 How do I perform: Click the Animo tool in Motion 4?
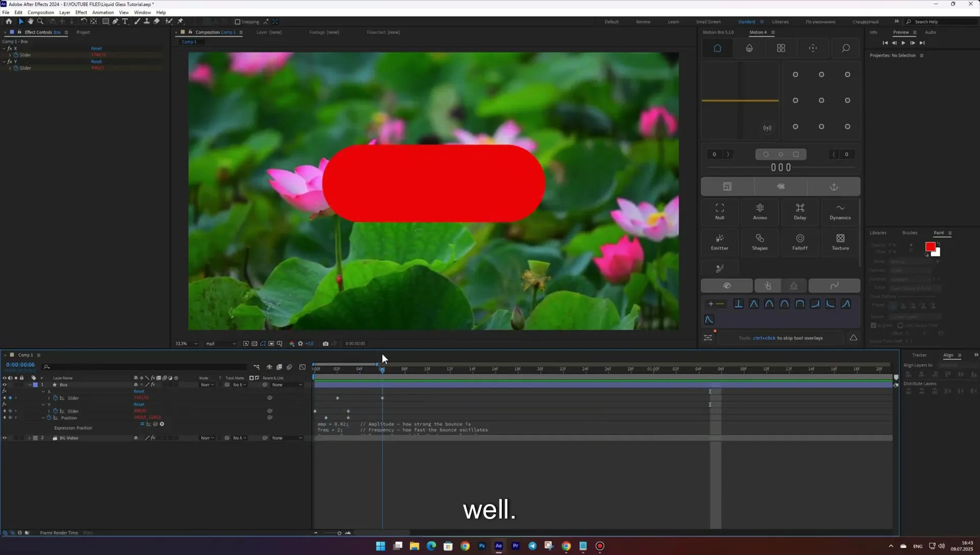coord(760,211)
